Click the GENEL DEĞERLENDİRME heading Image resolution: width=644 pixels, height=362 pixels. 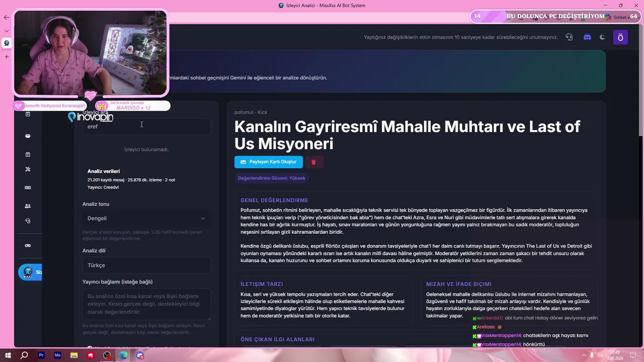click(x=274, y=200)
